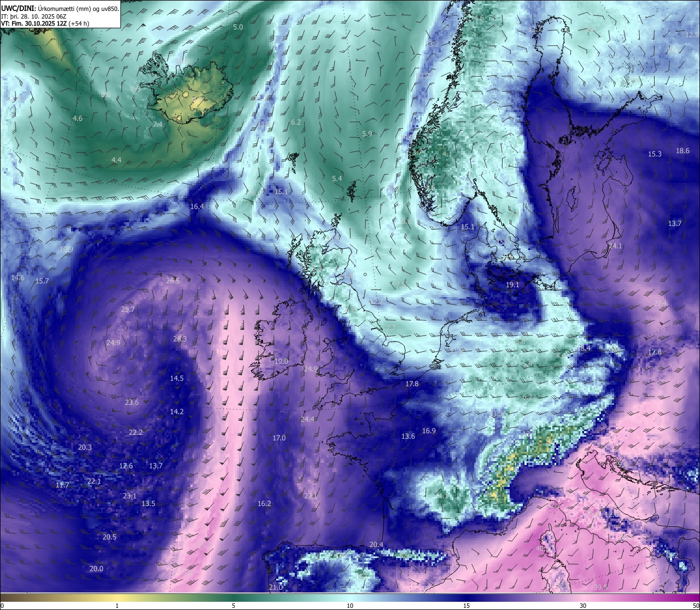Click the color scale tick label '50'
This screenshot has height=610, width=700.
coord(696,606)
